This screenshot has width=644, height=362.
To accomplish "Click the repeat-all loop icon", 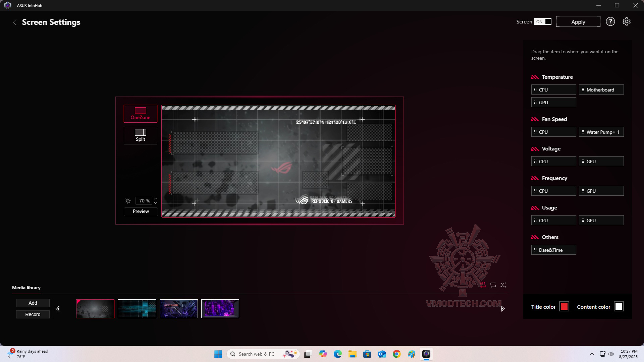I will 493,285.
